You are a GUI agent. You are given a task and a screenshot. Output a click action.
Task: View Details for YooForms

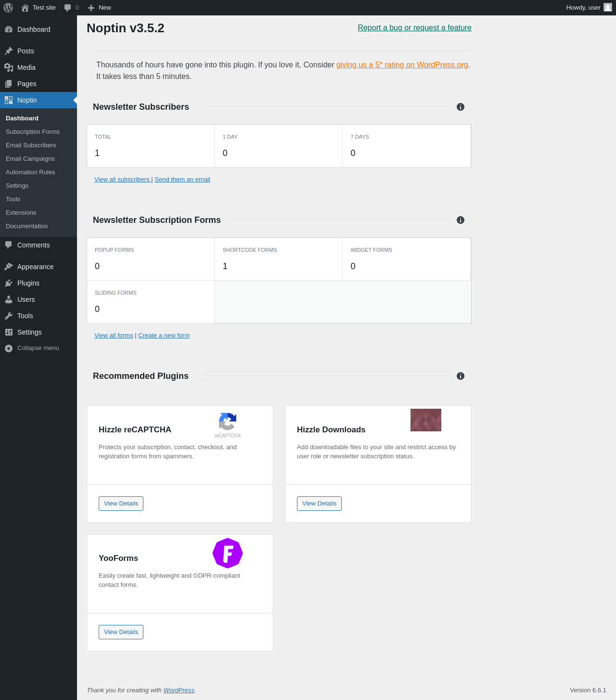(121, 632)
